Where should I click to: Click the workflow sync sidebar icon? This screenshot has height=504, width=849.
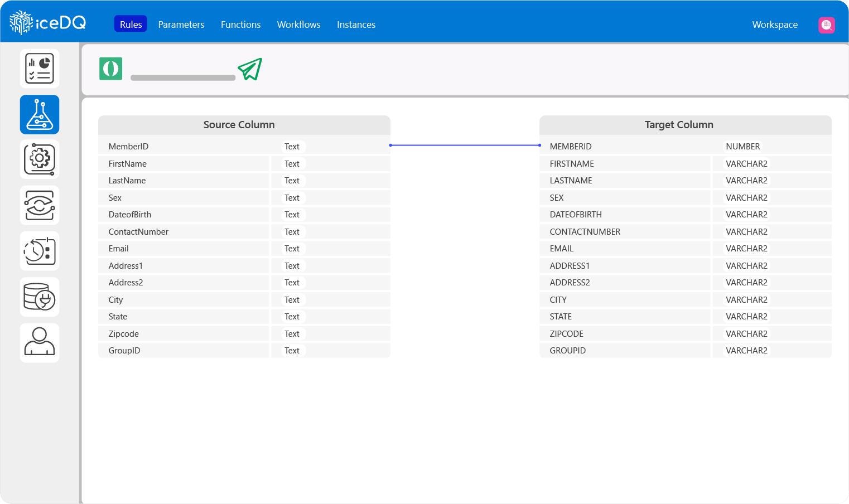[40, 205]
